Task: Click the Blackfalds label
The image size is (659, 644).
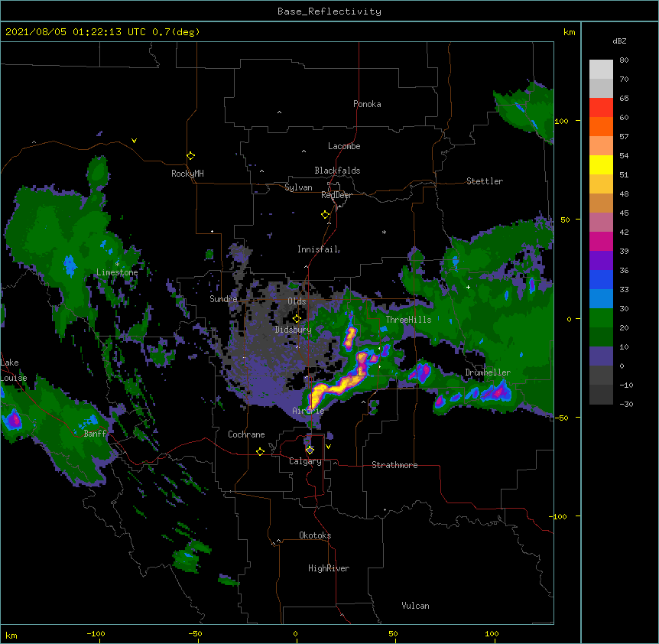Action: [337, 171]
